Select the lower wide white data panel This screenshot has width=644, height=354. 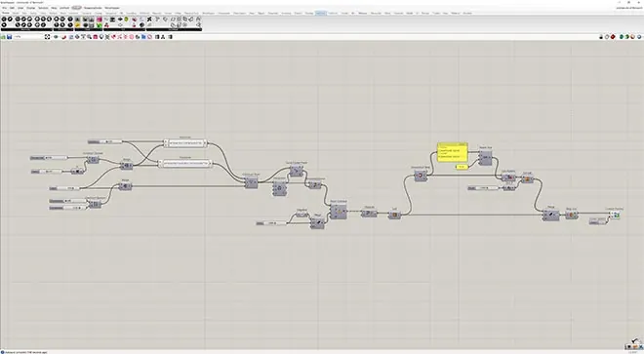tap(185, 164)
